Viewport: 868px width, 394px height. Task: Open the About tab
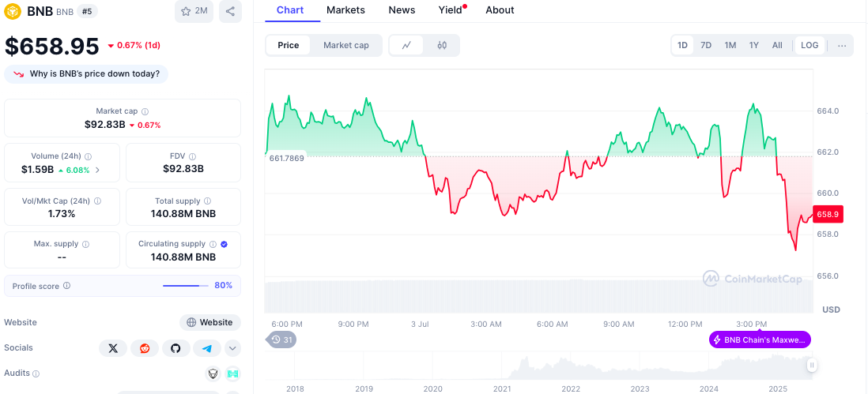pos(500,10)
